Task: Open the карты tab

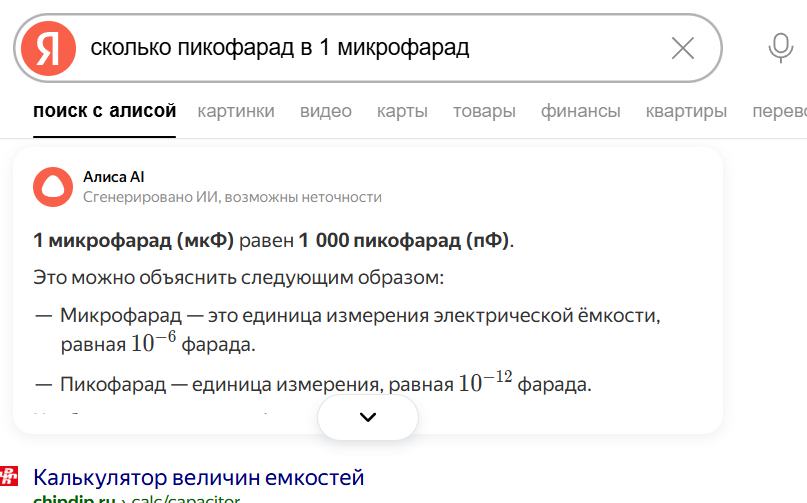Action: 402,111
